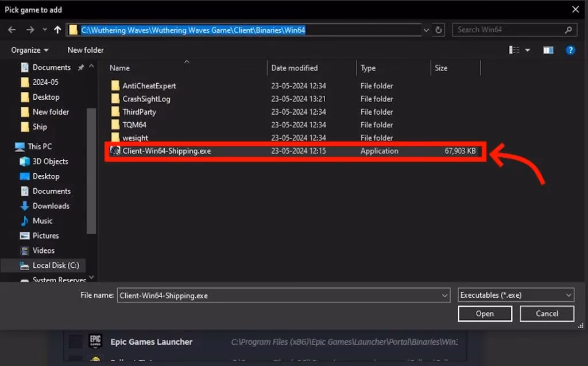Open the view options dropdown arrow
This screenshot has width=588, height=366.
(x=528, y=50)
